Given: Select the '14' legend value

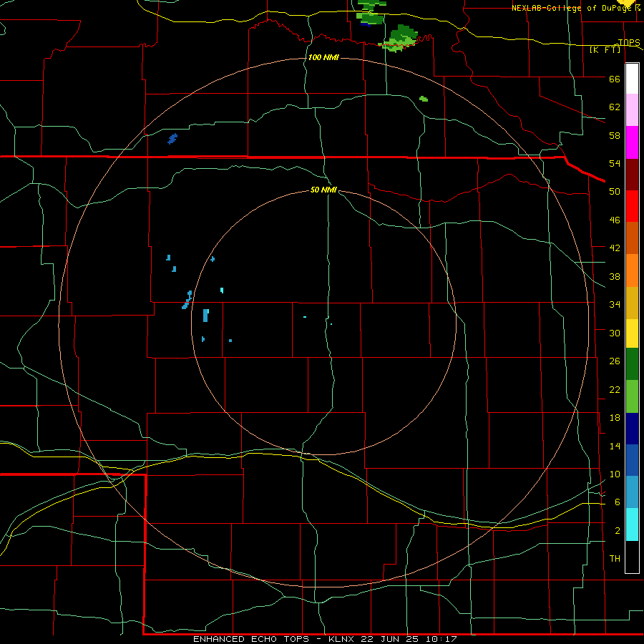Looking at the screenshot, I should tap(615, 447).
